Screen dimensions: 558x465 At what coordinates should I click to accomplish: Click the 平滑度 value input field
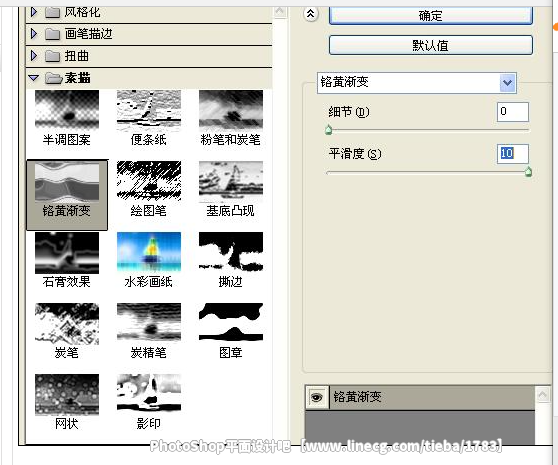tap(512, 154)
